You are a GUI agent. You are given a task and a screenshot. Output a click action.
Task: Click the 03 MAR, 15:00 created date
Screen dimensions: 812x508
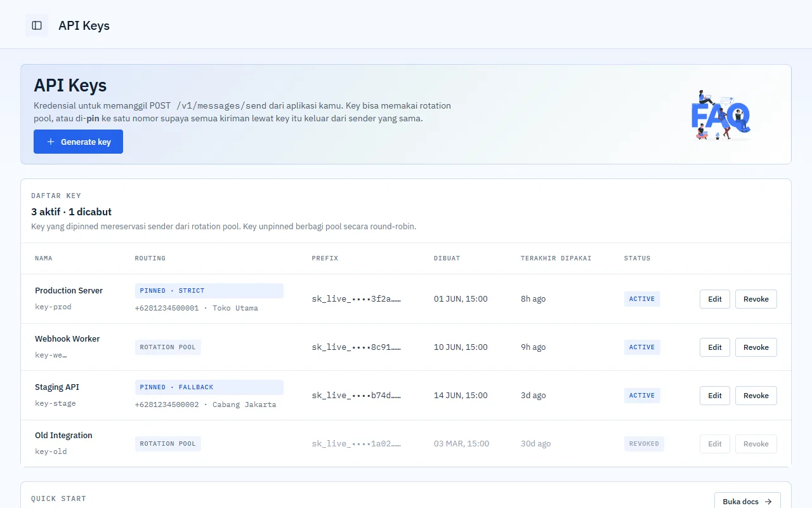pos(462,444)
